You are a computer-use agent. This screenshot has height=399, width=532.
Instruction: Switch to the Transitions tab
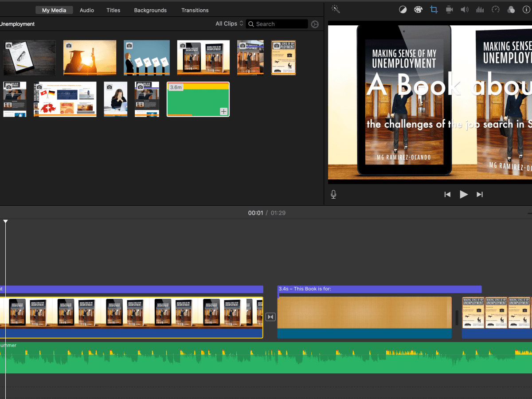click(195, 10)
